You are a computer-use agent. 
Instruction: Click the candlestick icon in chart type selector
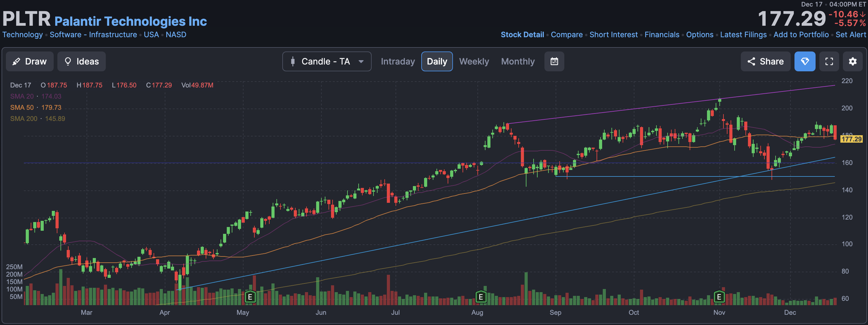point(293,61)
